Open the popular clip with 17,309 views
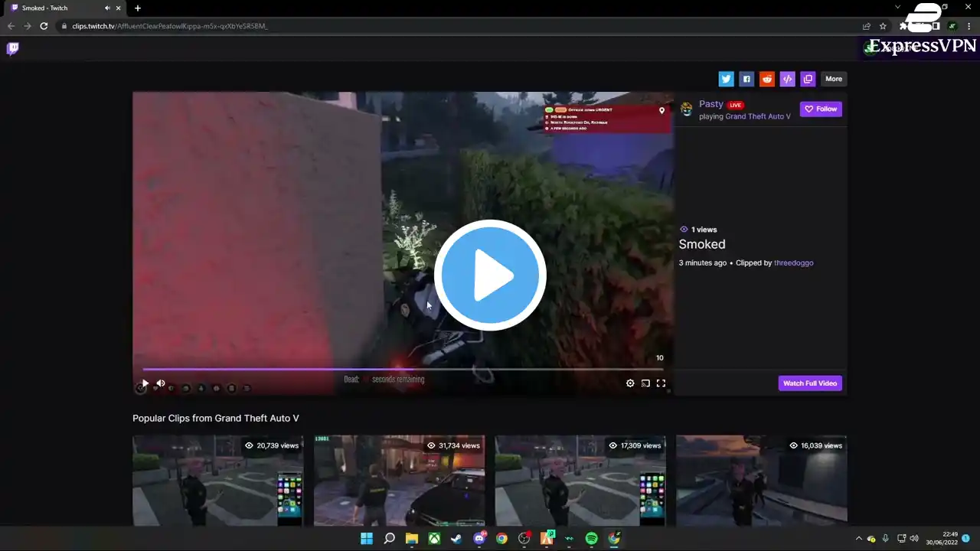Image resolution: width=980 pixels, height=551 pixels. pos(580,481)
